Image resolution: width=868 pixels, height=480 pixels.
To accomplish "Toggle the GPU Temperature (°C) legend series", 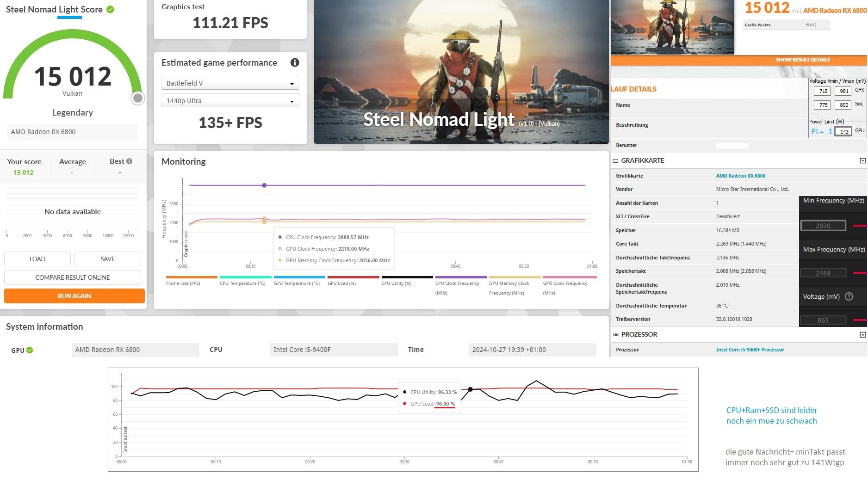I will [299, 281].
